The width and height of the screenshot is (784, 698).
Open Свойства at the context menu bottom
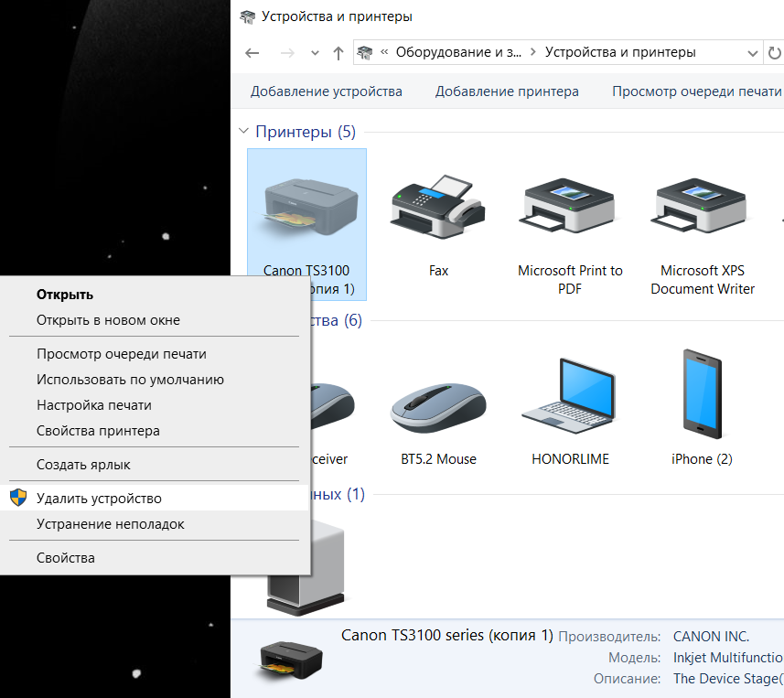click(x=155, y=557)
